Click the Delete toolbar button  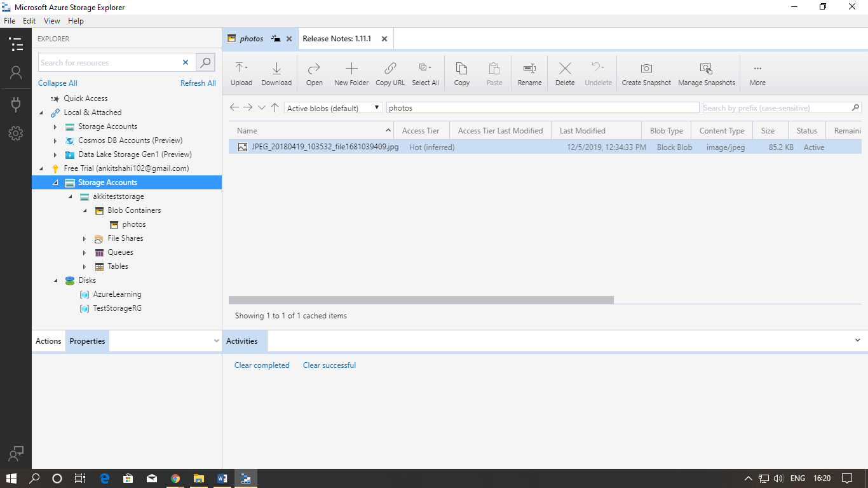click(565, 74)
